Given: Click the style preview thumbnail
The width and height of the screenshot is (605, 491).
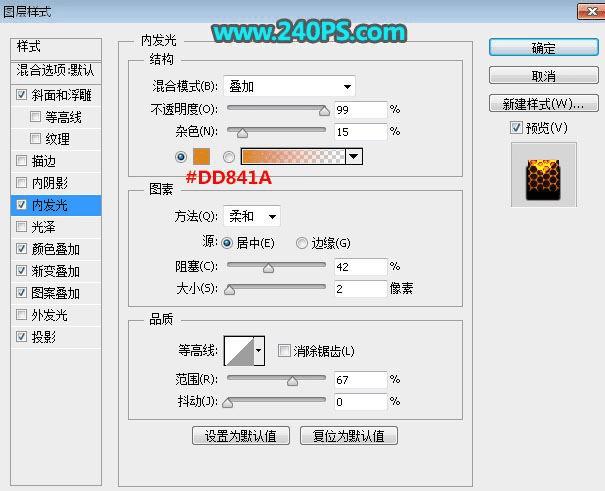Looking at the screenshot, I should (x=544, y=175).
